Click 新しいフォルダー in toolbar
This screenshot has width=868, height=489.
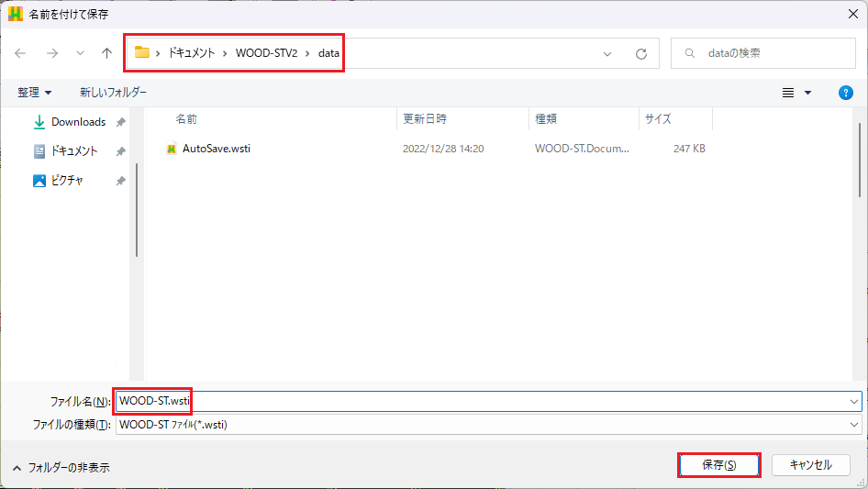point(113,93)
